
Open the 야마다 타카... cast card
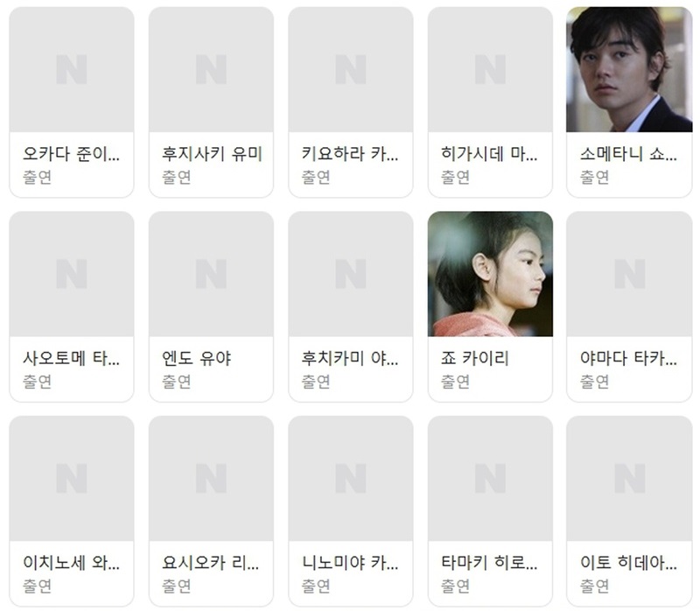[x=629, y=306]
